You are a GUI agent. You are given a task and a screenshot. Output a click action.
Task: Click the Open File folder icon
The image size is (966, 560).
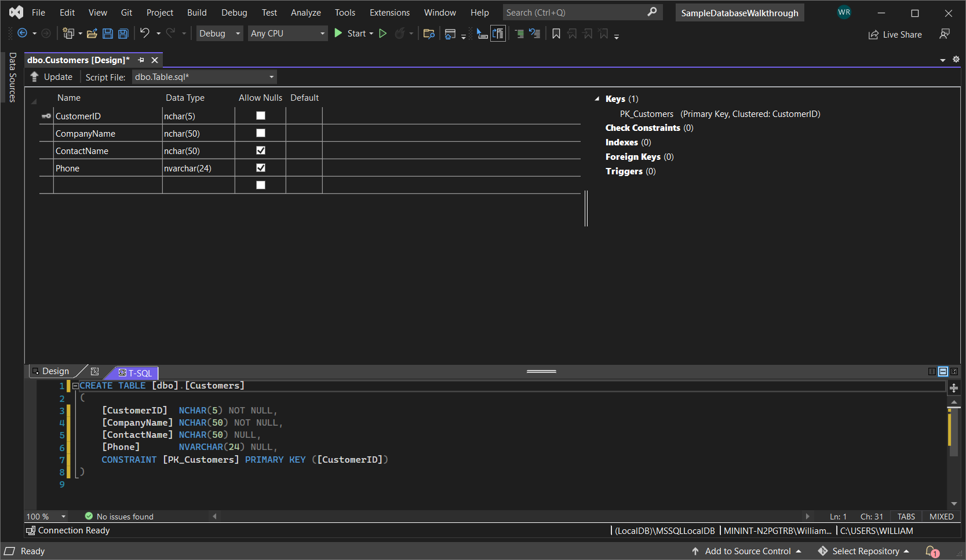pyautogui.click(x=92, y=34)
